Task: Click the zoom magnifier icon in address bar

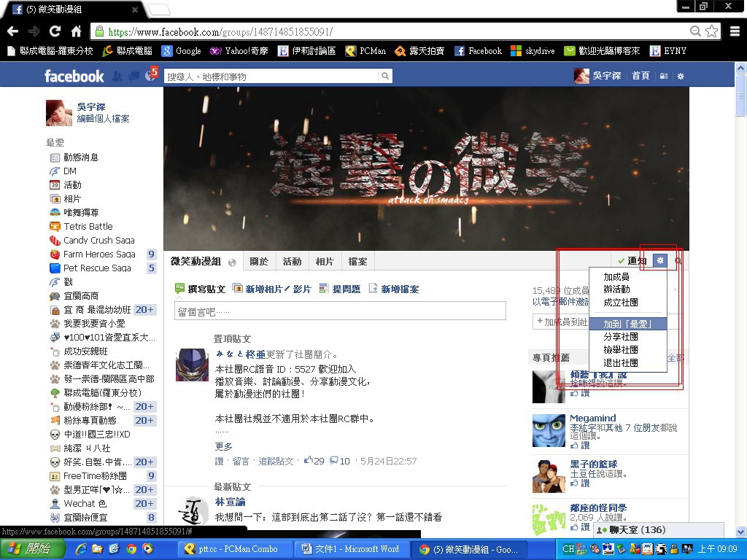Action: (x=695, y=31)
